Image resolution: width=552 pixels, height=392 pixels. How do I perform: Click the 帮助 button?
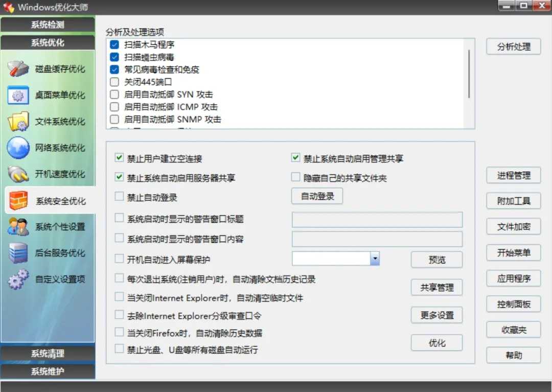[514, 355]
